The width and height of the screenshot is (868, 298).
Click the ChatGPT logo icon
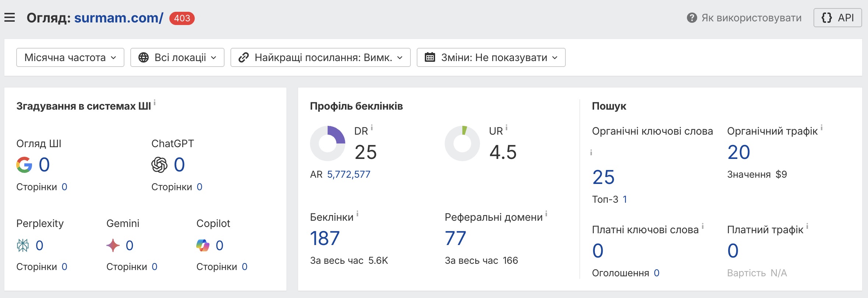click(159, 165)
